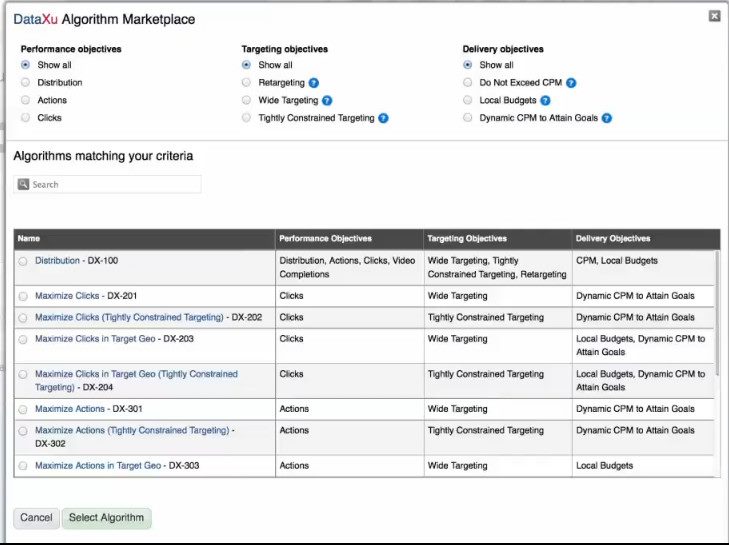This screenshot has height=545, width=729.
Task: Select Tightly Constrained Targeting radio option
Action: click(x=246, y=118)
